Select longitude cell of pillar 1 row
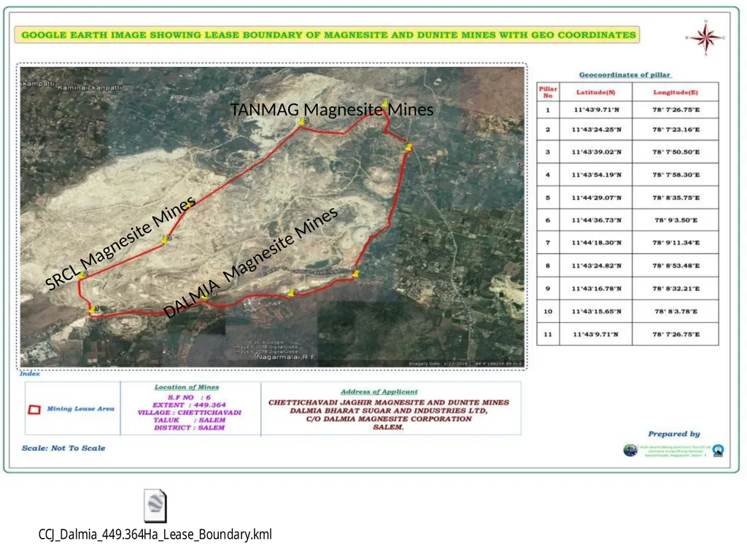This screenshot has height=560, width=747. [x=676, y=110]
